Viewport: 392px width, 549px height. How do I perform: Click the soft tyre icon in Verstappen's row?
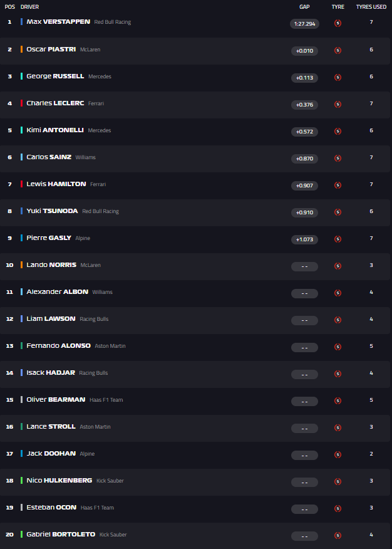coord(338,23)
